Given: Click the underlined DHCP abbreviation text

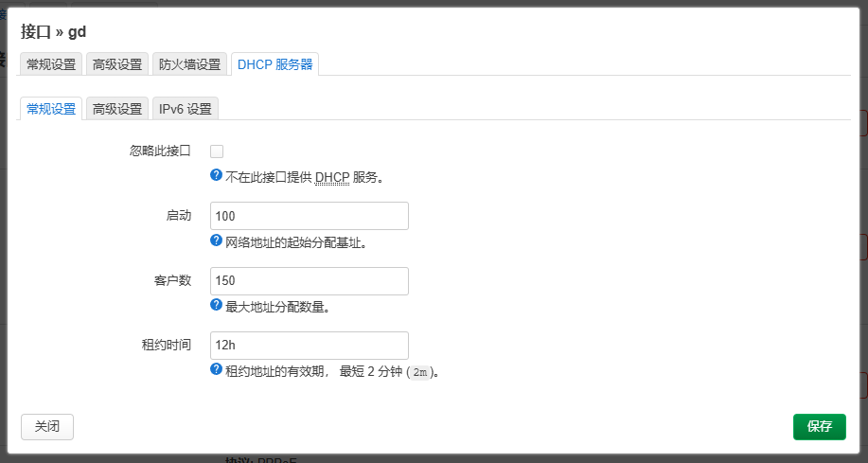Looking at the screenshot, I should click(x=332, y=178).
